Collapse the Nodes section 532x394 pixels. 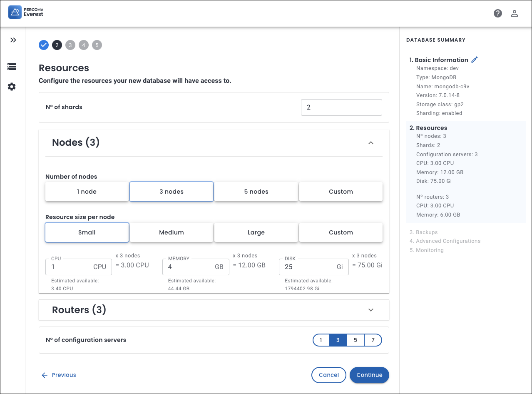[x=371, y=143]
